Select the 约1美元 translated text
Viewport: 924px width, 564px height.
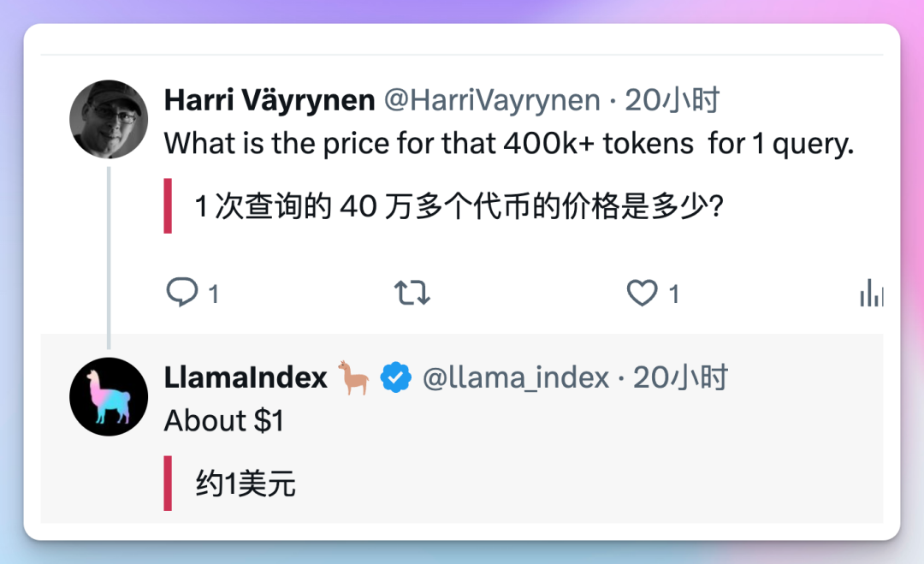point(246,484)
